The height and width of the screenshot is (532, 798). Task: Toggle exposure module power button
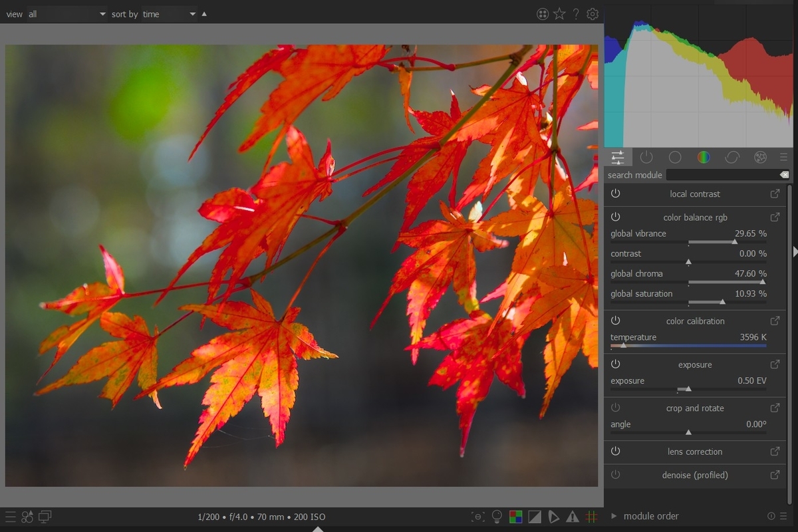(615, 364)
